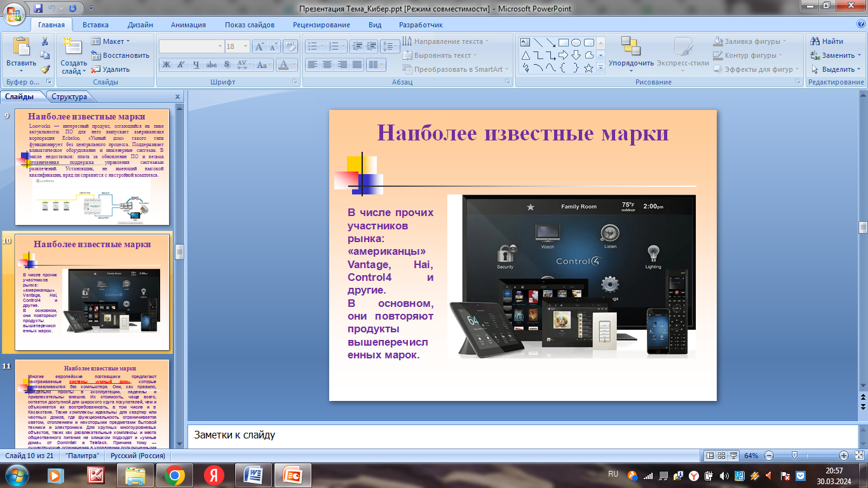
Task: Click the Clear formatting eraser icon
Action: click(290, 46)
